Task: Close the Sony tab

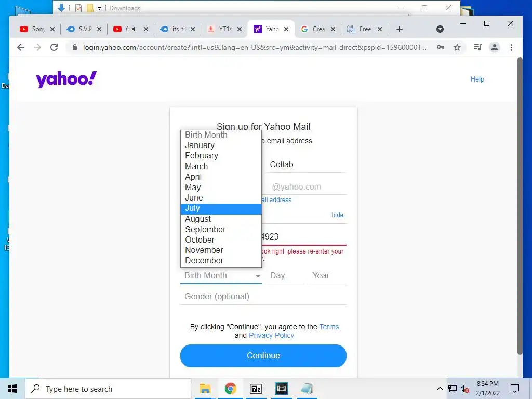Action: 52,29
